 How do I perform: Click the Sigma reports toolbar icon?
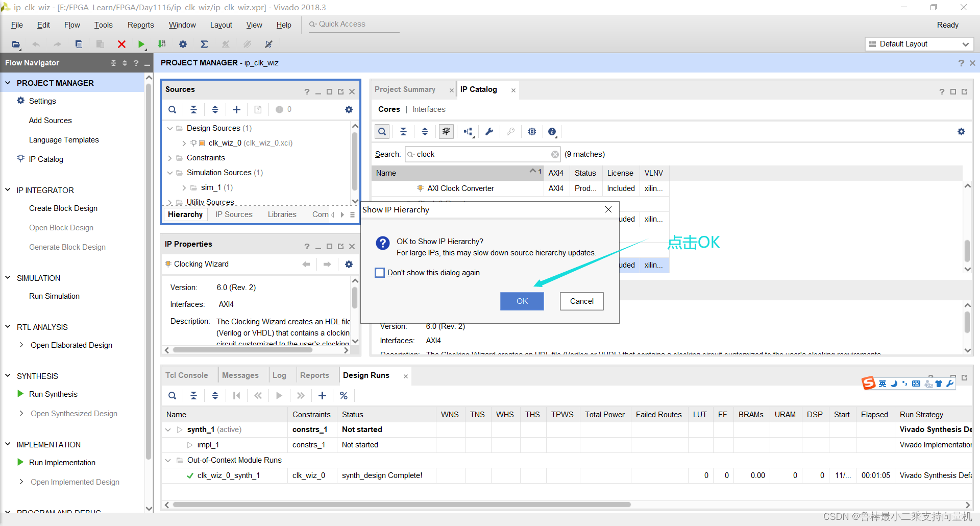coord(204,44)
